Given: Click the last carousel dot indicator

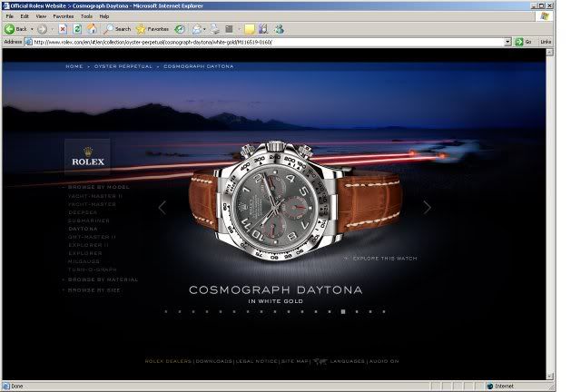Looking at the screenshot, I should (384, 311).
